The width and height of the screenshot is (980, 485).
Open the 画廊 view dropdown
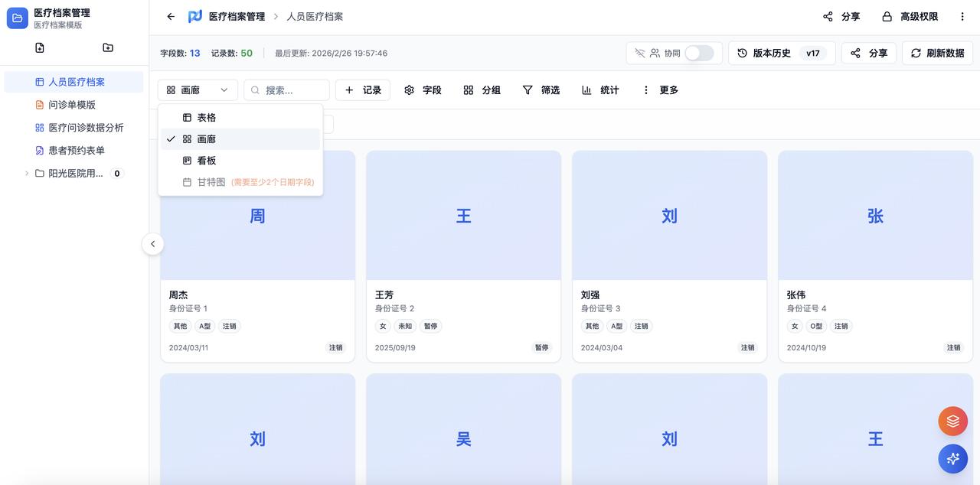(198, 90)
